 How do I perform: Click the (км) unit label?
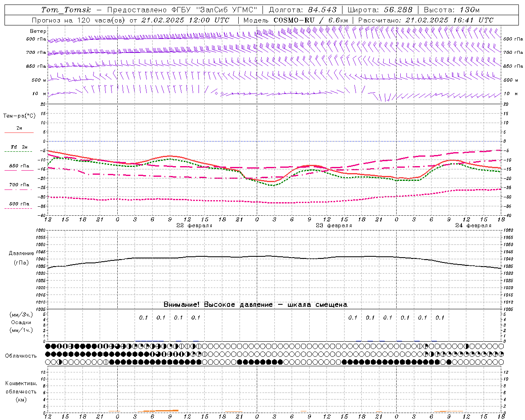point(21,399)
